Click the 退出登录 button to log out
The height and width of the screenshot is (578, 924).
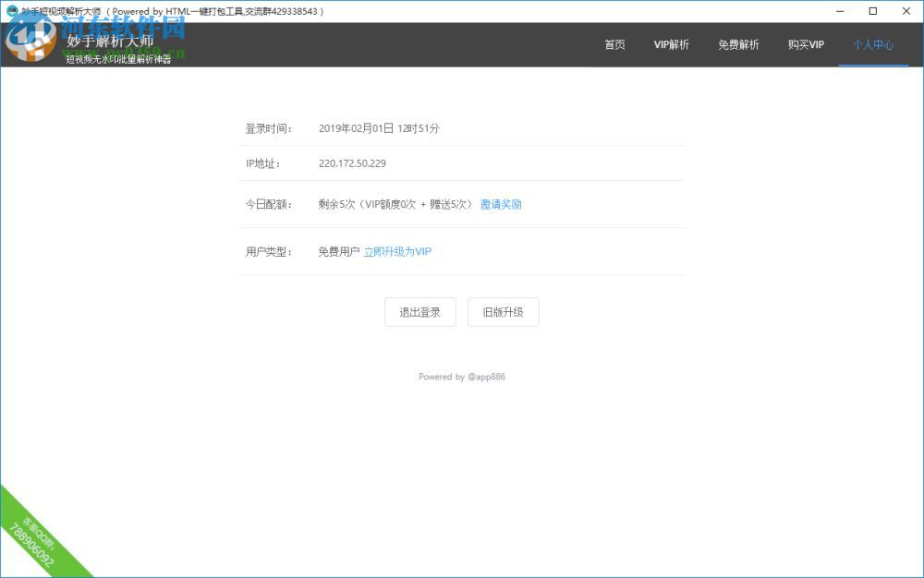(x=419, y=312)
